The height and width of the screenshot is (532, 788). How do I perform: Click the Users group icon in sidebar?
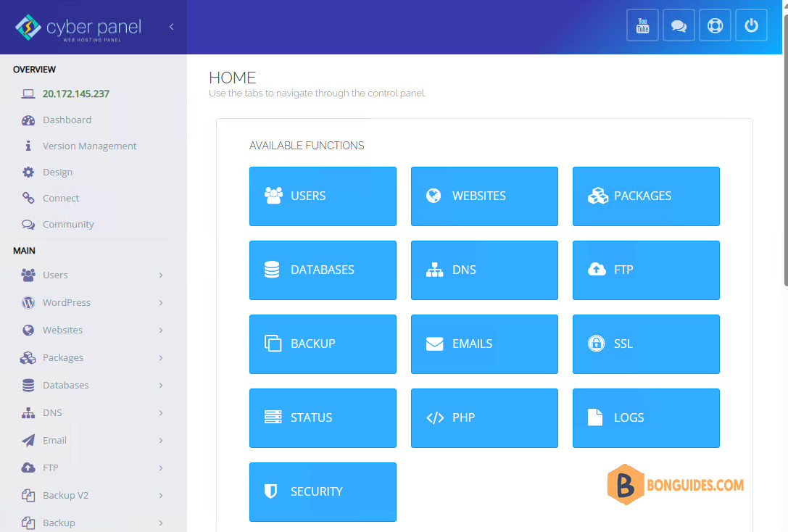(x=28, y=275)
